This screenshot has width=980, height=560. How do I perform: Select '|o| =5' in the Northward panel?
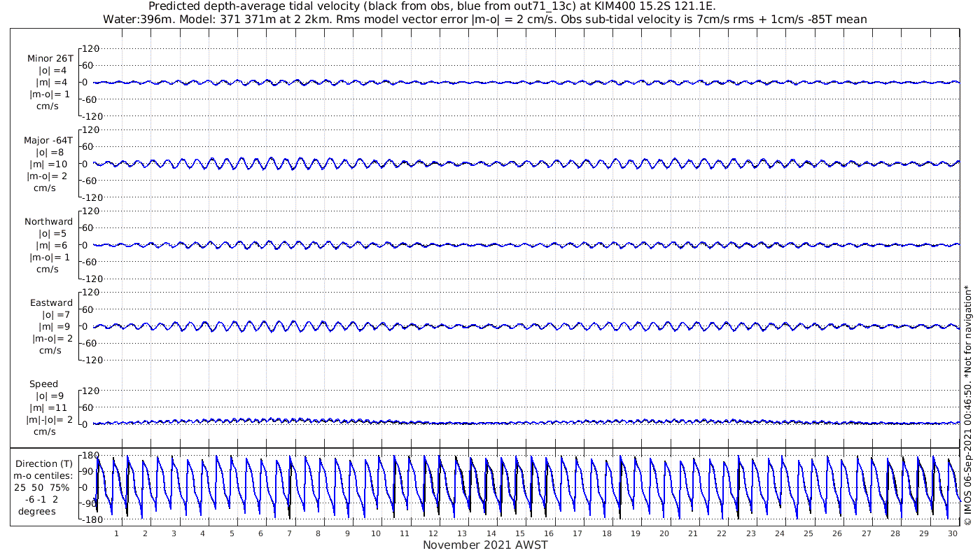(52, 234)
